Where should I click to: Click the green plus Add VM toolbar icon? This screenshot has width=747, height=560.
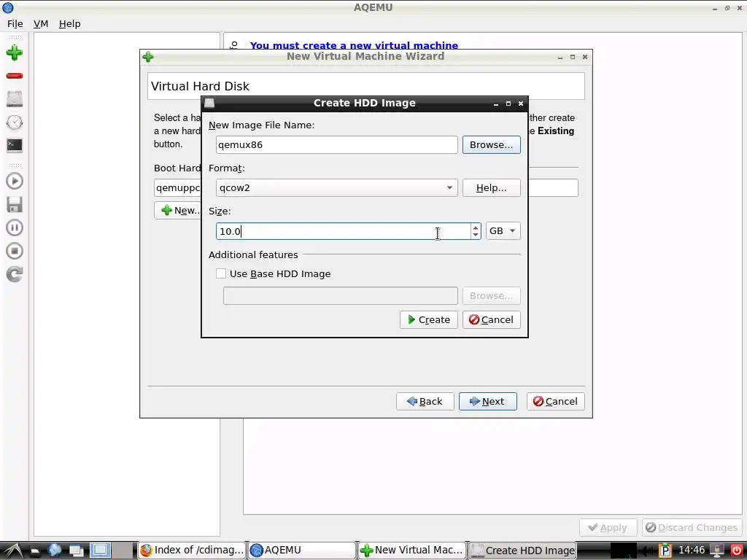tap(15, 52)
